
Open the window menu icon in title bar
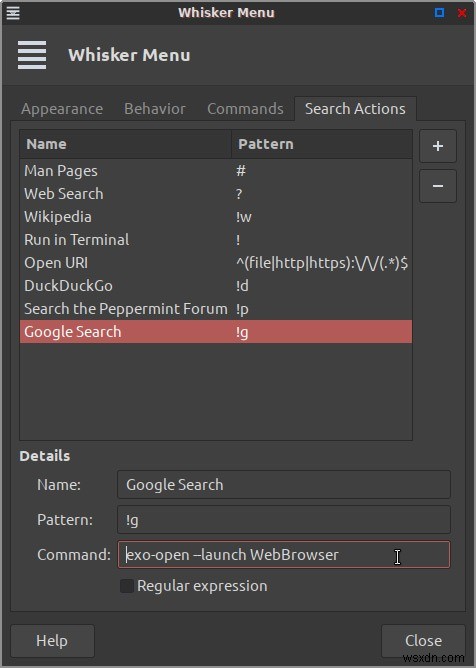tap(13, 13)
